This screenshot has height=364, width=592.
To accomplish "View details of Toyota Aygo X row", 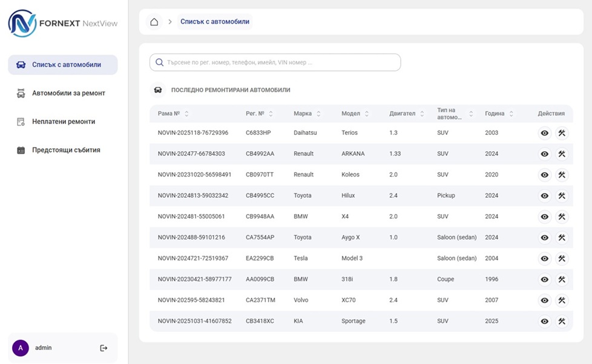I will coord(544,238).
